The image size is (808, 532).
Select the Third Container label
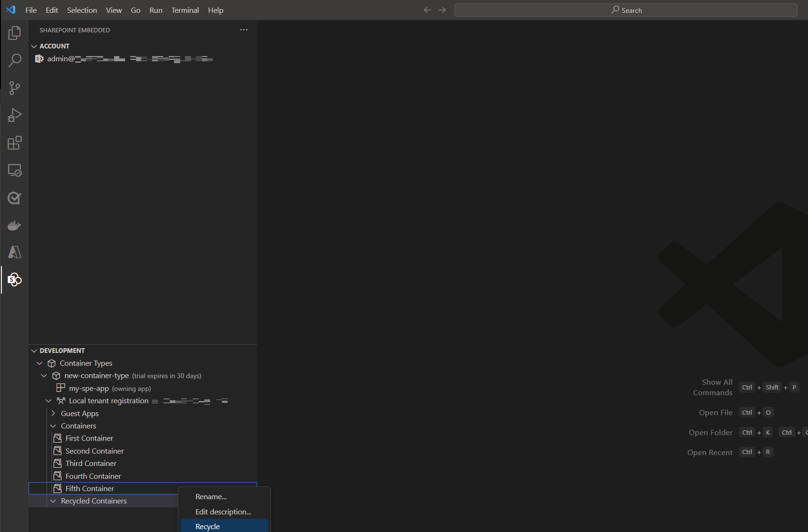(91, 463)
